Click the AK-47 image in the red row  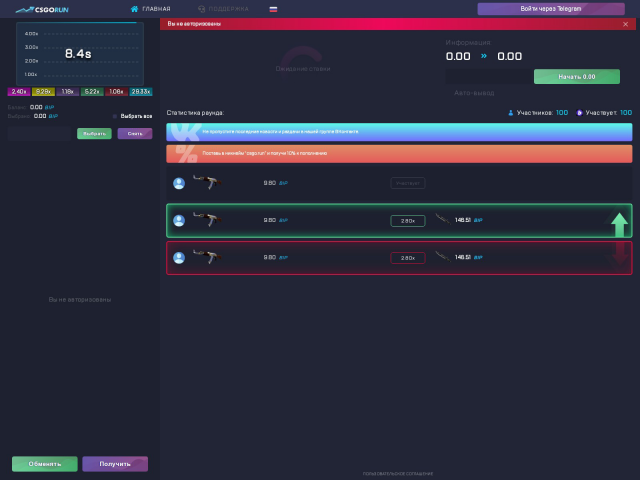(207, 256)
